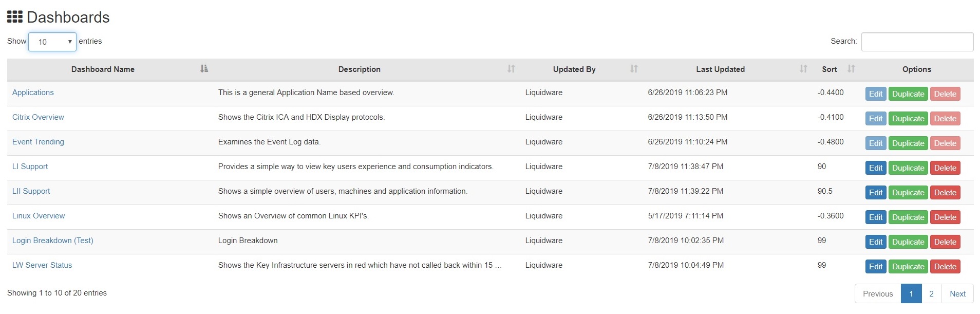Edit the LII Support dashboard

pos(875,193)
